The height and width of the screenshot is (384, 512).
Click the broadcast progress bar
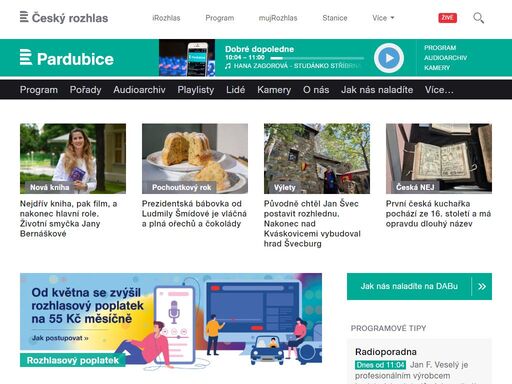(317, 58)
